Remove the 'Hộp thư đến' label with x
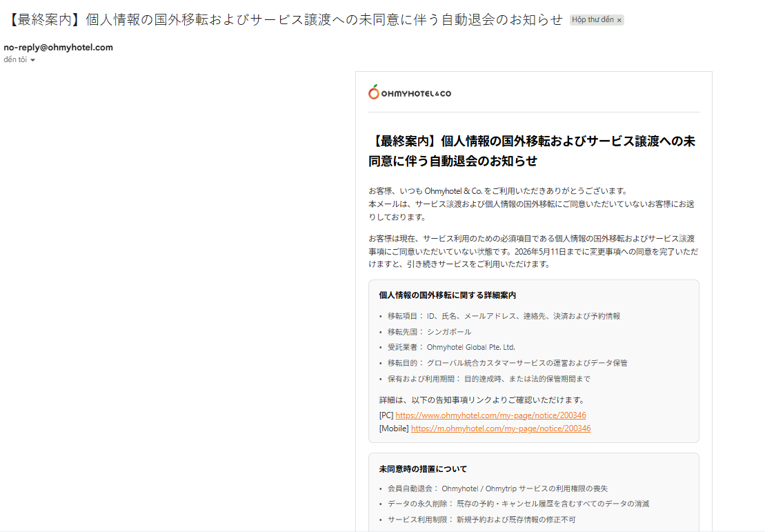The height and width of the screenshot is (532, 765). click(x=619, y=20)
